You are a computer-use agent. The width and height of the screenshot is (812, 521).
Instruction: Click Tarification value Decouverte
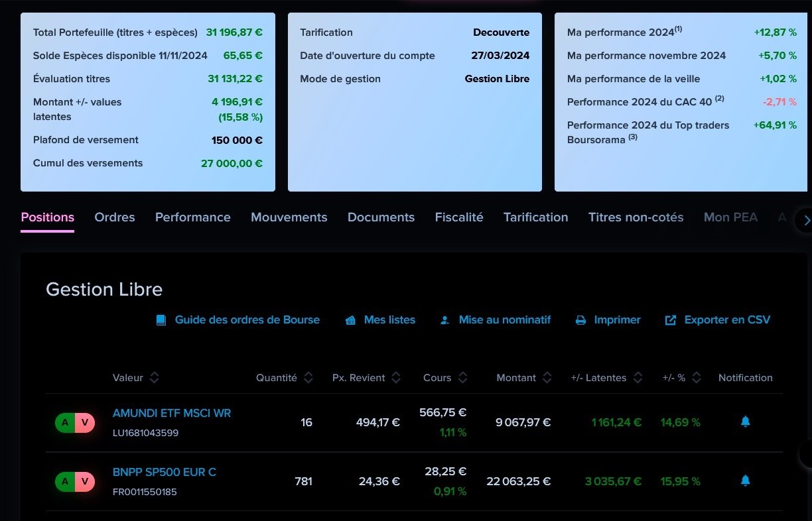502,32
